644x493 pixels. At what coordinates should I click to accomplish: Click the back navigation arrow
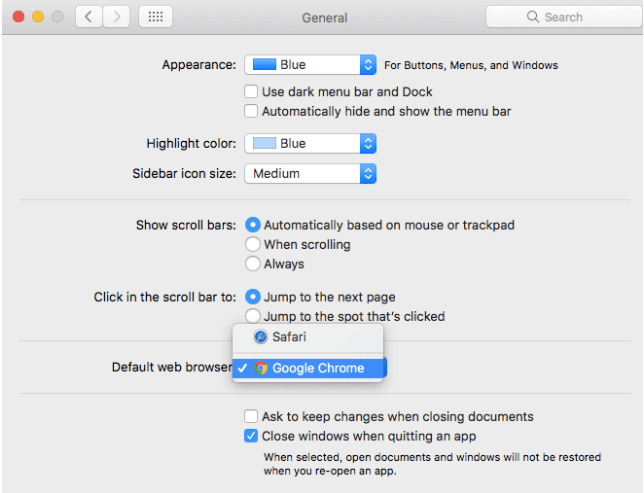[x=88, y=17]
